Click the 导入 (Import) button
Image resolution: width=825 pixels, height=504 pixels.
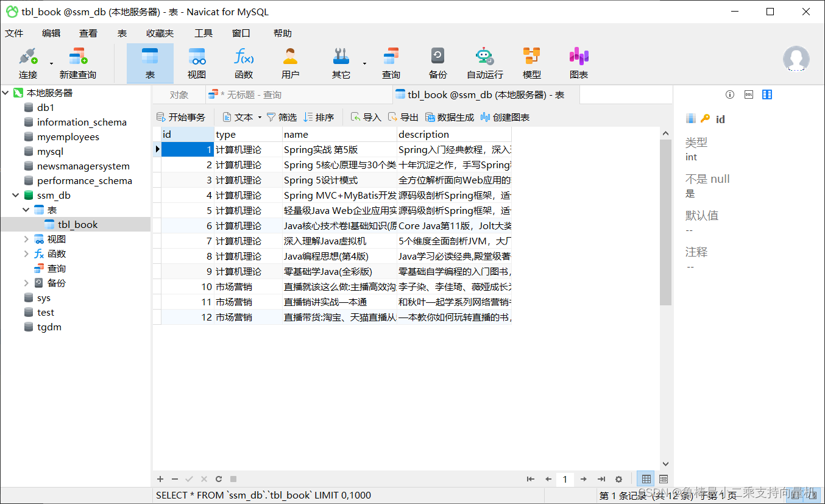(x=366, y=117)
